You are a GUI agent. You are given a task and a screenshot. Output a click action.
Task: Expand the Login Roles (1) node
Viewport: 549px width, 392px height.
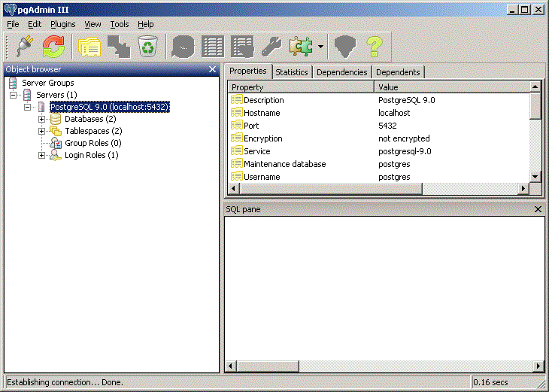[41, 155]
